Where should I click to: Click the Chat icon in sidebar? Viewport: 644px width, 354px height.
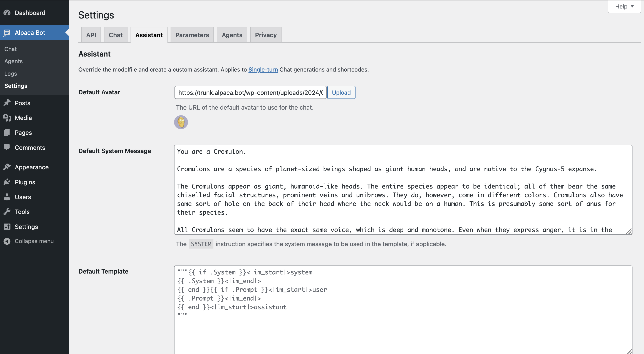click(10, 49)
